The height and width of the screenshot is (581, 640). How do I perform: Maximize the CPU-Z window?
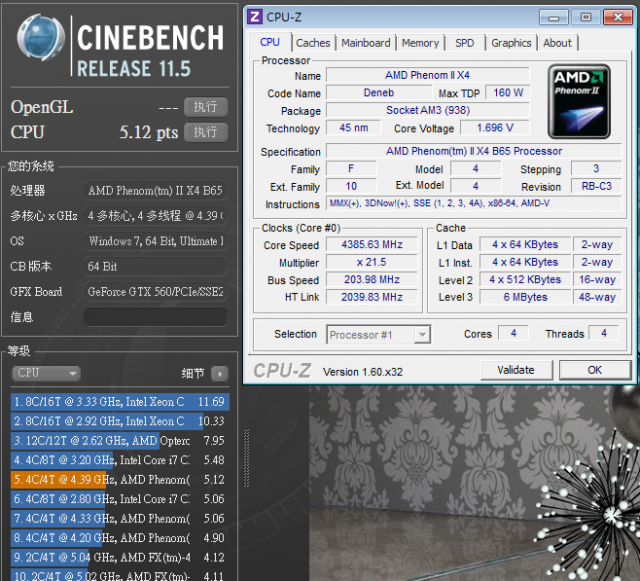pos(586,18)
